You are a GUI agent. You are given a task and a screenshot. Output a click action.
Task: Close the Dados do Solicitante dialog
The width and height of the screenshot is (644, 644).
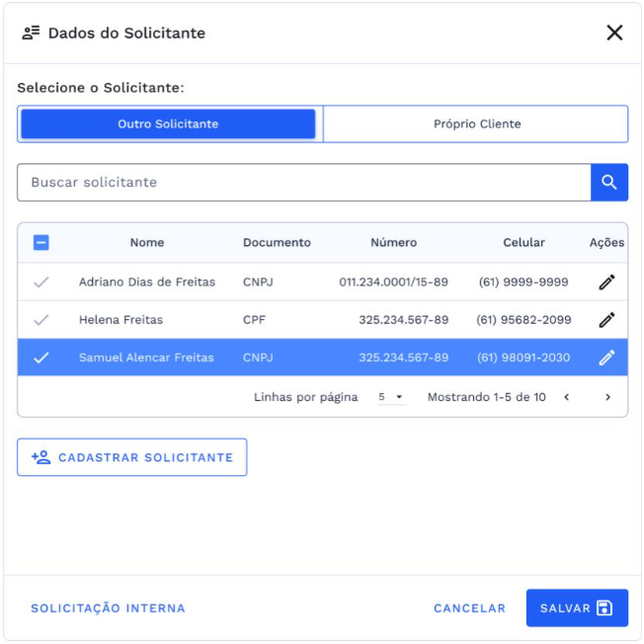tap(614, 33)
